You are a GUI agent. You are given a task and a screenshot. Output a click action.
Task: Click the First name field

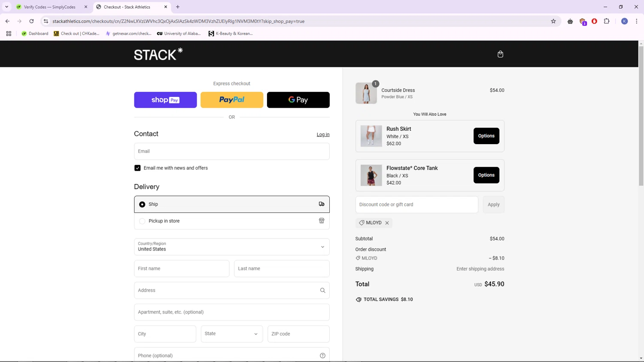182,268
